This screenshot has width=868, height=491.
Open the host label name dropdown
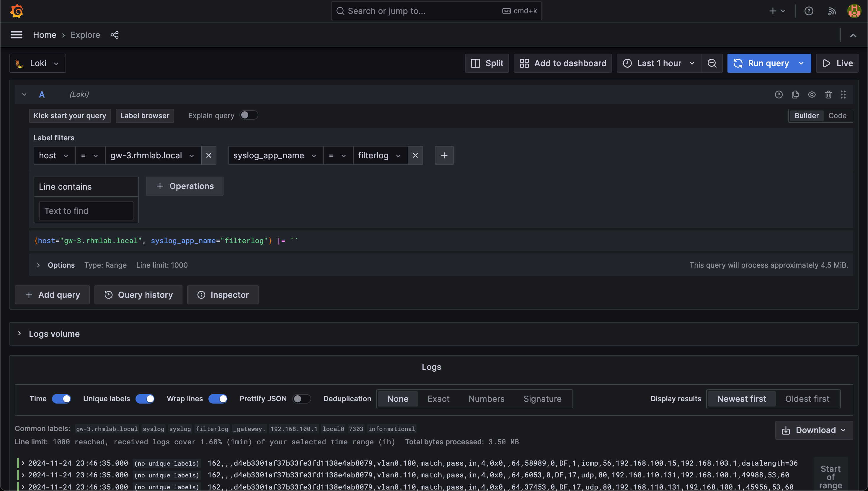pos(54,155)
